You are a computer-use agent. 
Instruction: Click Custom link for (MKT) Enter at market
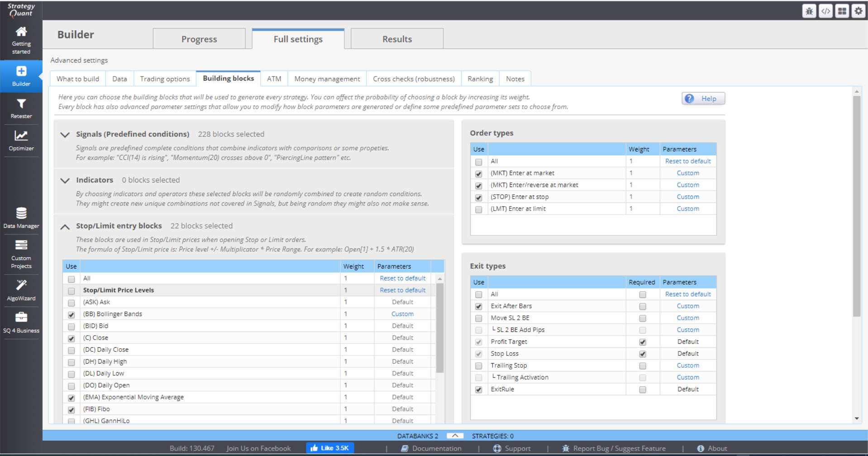(688, 173)
